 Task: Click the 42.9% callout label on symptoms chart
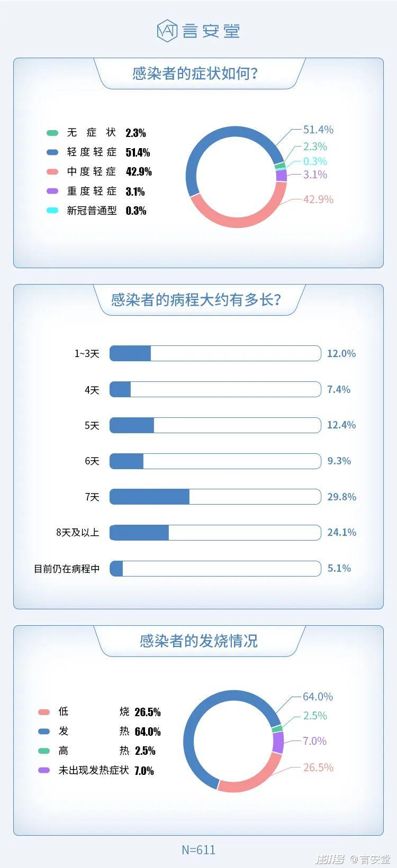tap(318, 199)
